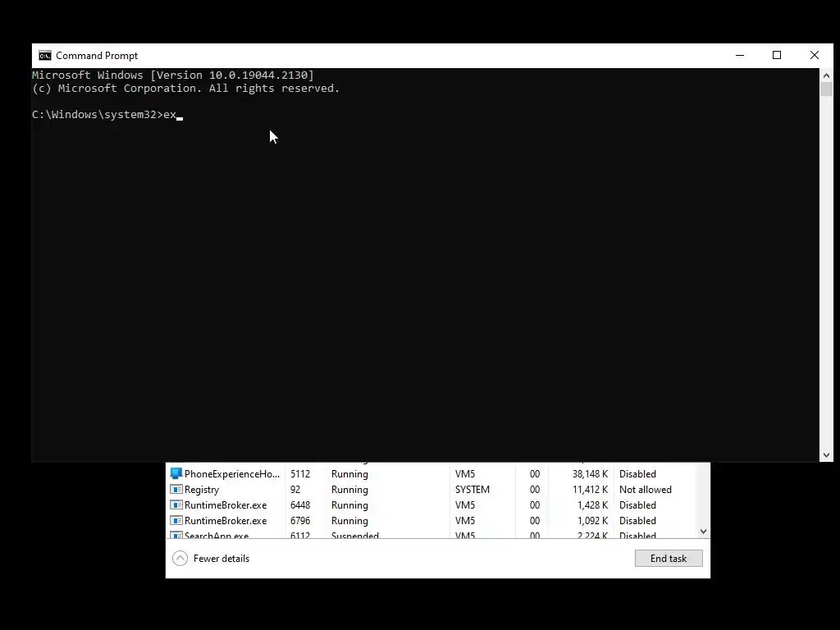This screenshot has width=840, height=630.
Task: Click PID 6448 cell
Action: coord(300,505)
